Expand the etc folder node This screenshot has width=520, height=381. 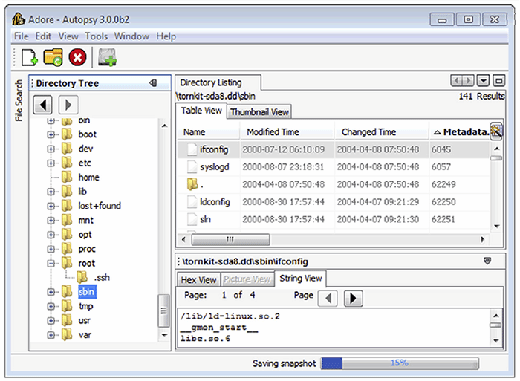(51, 163)
